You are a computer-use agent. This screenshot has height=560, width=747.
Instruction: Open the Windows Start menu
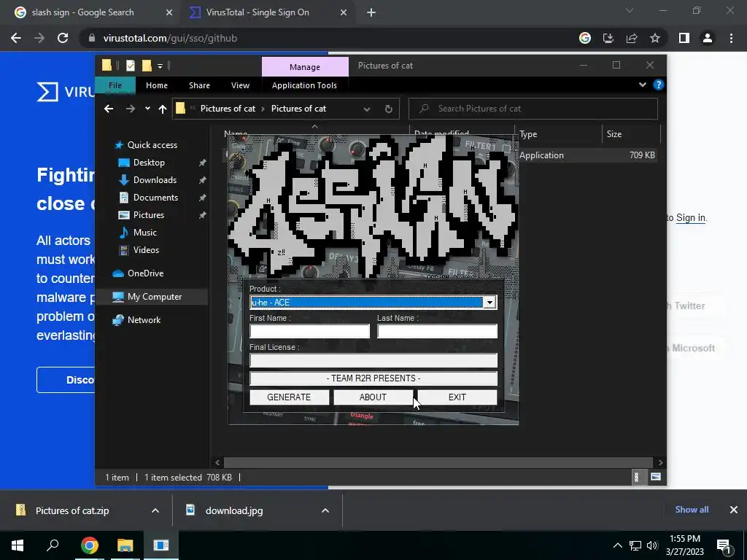[x=18, y=545]
